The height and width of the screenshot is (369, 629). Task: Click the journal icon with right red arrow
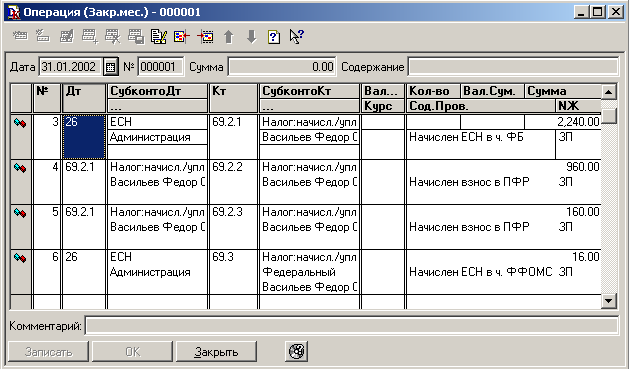pos(205,36)
